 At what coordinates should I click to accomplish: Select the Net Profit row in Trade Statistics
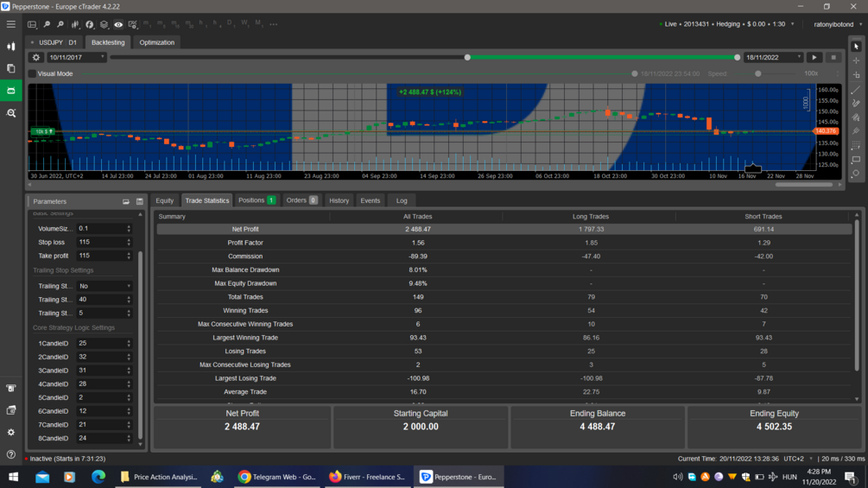coord(504,229)
